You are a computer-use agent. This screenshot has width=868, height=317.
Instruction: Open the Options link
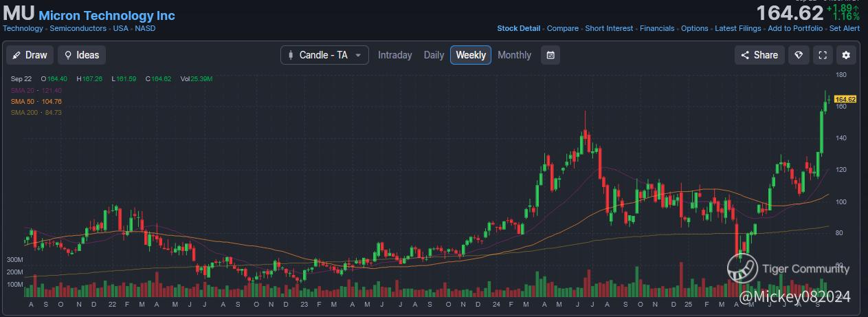coord(694,28)
